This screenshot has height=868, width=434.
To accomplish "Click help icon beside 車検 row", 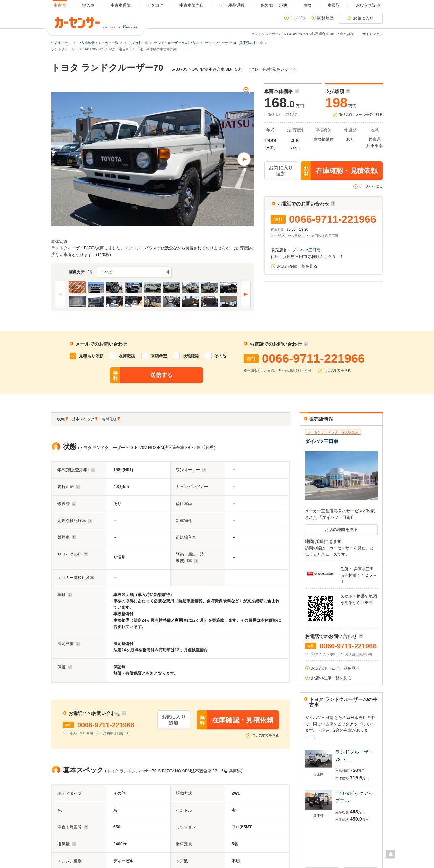I will 70,595.
